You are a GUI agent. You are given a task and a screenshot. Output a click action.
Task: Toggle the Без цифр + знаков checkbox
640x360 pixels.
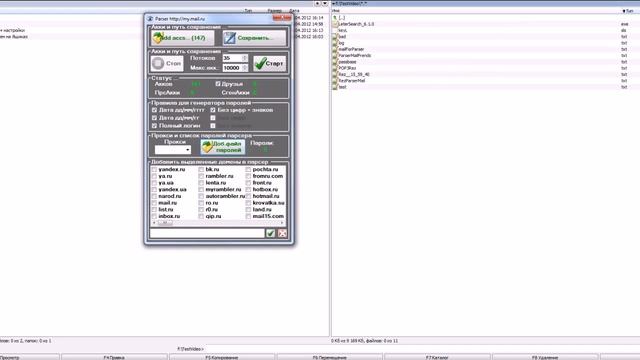tap(213, 110)
